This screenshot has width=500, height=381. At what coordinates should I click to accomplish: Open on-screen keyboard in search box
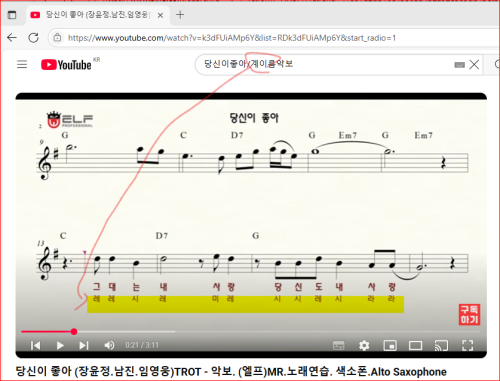(459, 65)
